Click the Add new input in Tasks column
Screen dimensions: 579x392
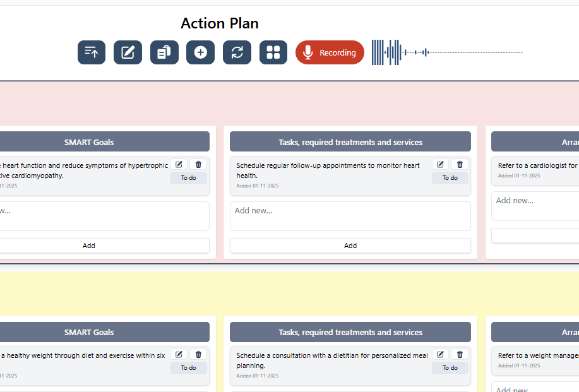[x=350, y=216]
